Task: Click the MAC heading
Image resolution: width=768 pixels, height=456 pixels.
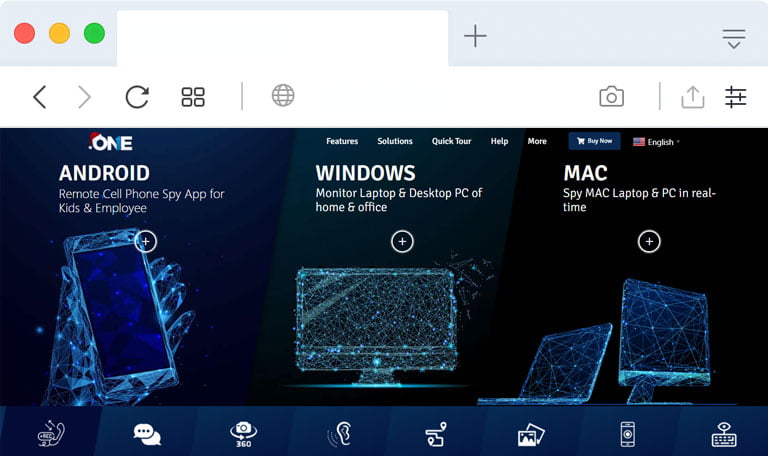Action: 585,173
